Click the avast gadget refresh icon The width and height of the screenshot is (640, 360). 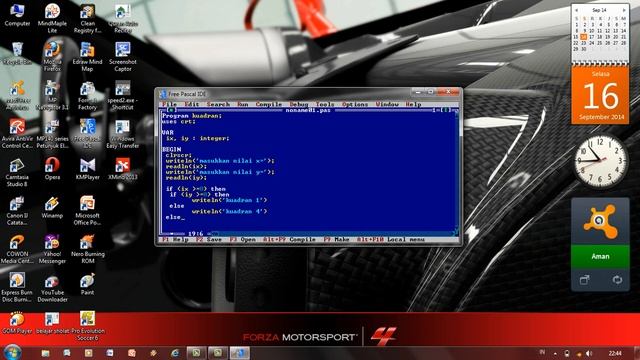617,280
